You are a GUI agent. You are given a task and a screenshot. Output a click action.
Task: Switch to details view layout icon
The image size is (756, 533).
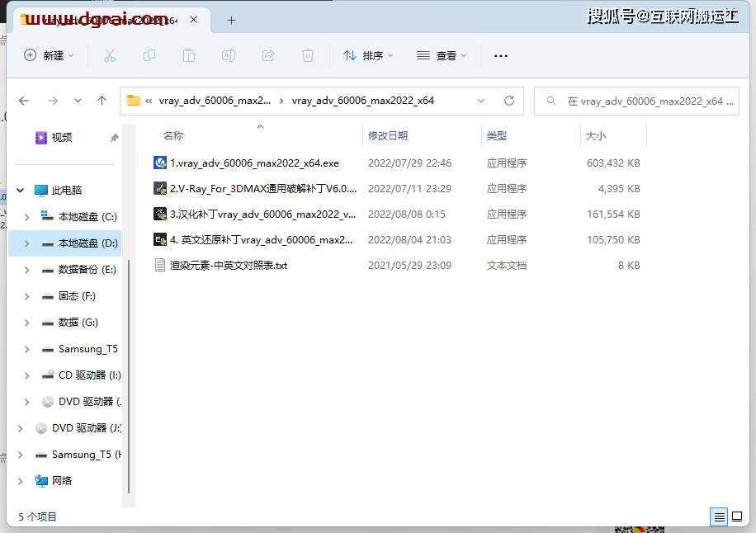(720, 516)
